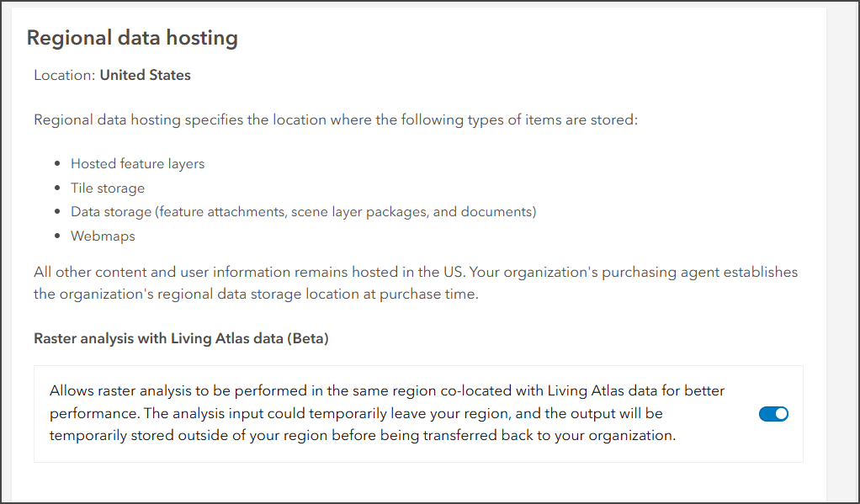860x504 pixels.
Task: Click the gray strip right of the panel
Action: 840,252
